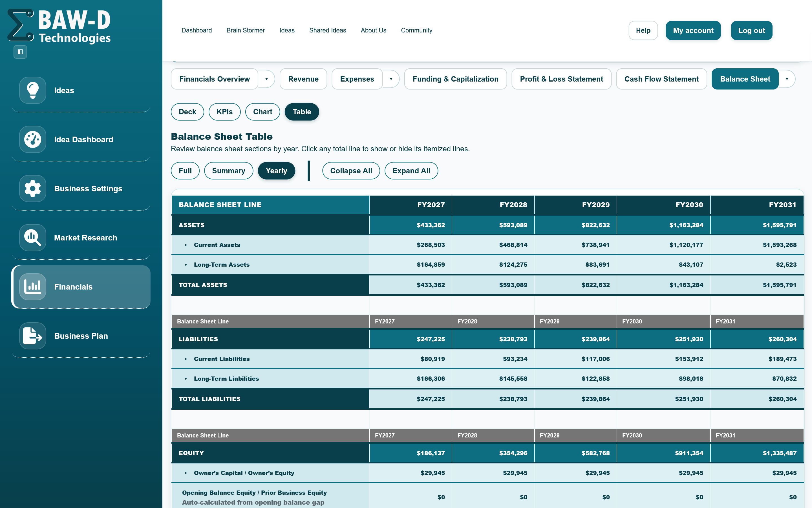The image size is (812, 508).
Task: Click the Opening Balance Equity / Prior Business Equity label
Action: coord(254,492)
